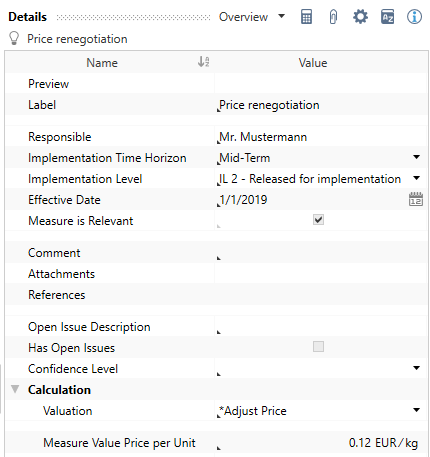Viewport: 430px width, 457px height.
Task: Click the Measure Value Price per Unit field
Action: 321,443
